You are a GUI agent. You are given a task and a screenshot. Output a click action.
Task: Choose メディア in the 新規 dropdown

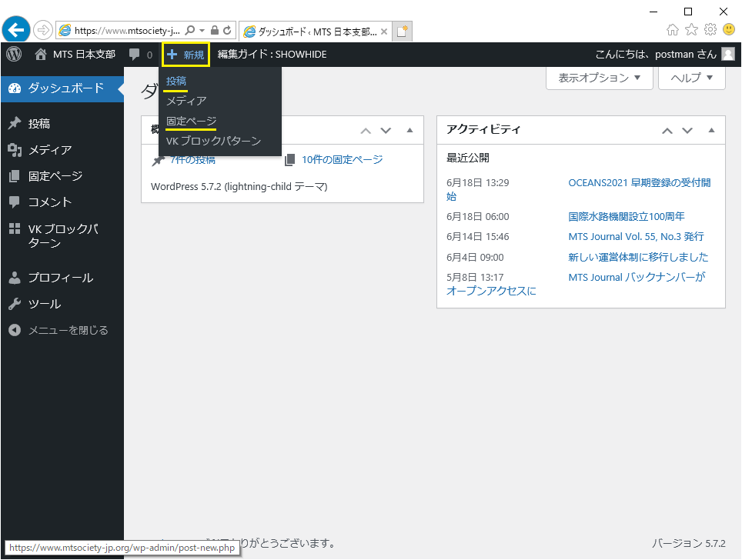pyautogui.click(x=186, y=101)
